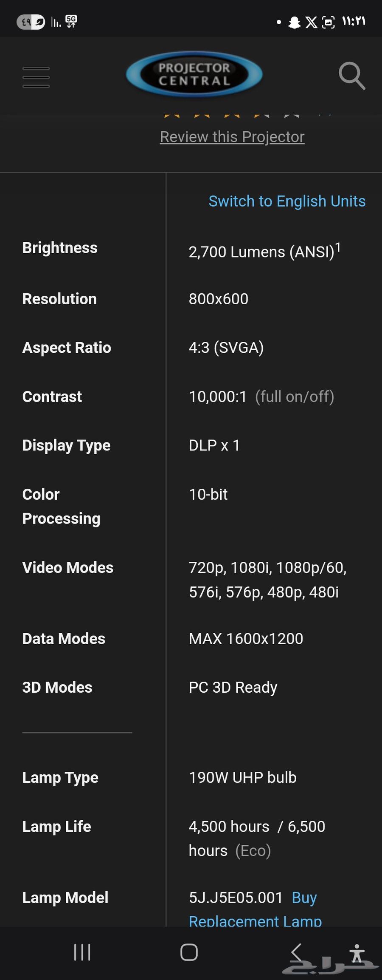Go back with Android back button
Viewport: 382px width, 980px height.
pos(297,952)
